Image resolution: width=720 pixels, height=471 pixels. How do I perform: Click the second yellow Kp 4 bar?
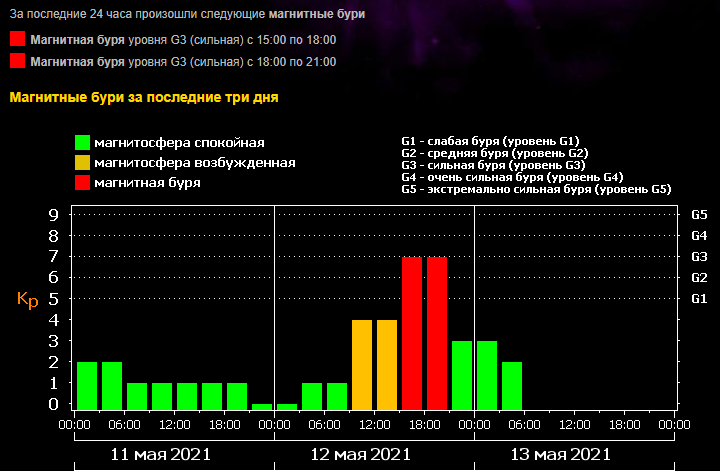coord(387,365)
